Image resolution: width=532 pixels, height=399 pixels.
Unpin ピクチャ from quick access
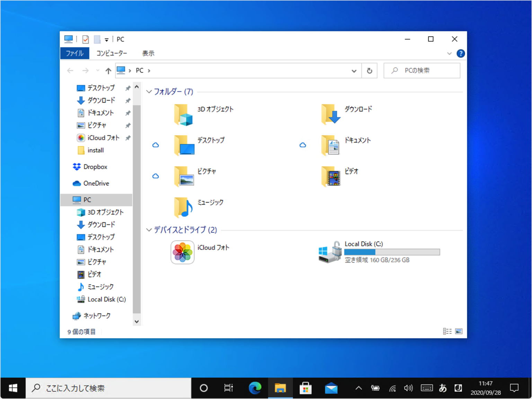(x=128, y=125)
